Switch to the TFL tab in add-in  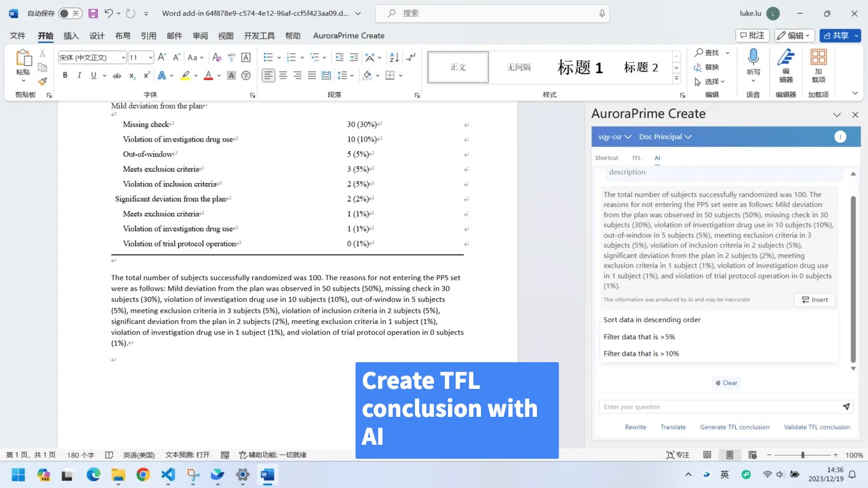click(636, 158)
